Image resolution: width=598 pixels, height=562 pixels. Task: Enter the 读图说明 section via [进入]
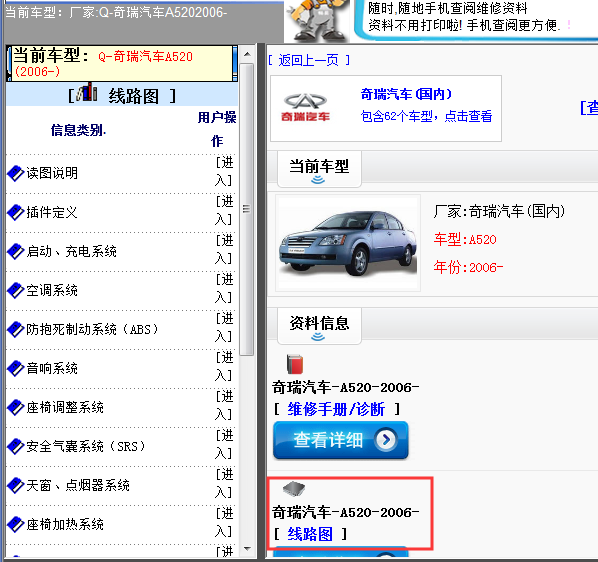tap(224, 172)
